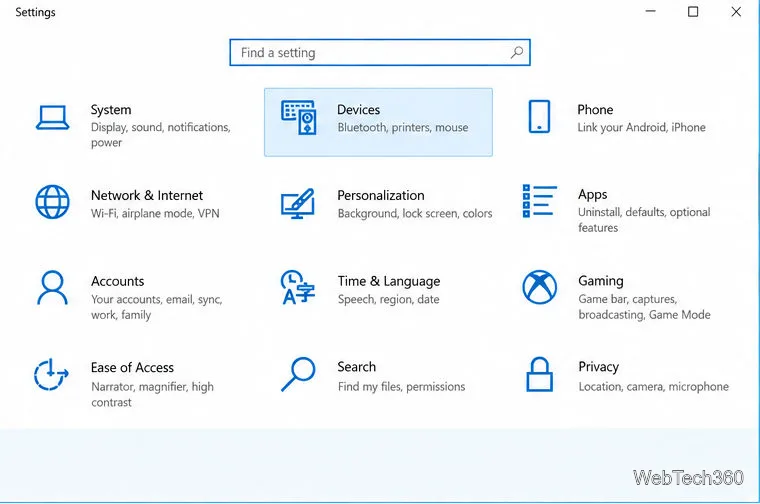
Task: Open the System category title
Action: pyautogui.click(x=111, y=110)
